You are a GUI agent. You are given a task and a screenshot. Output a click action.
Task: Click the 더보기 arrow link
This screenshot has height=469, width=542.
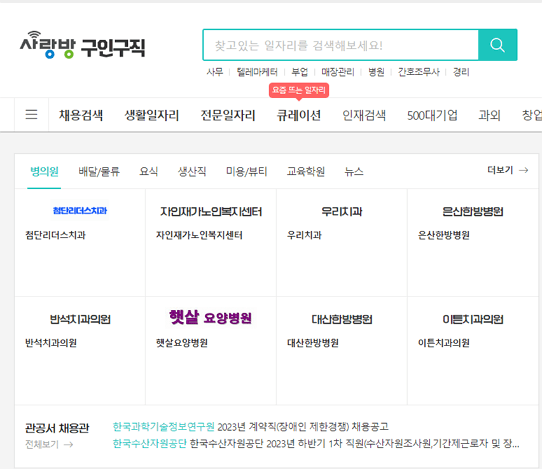coord(507,170)
